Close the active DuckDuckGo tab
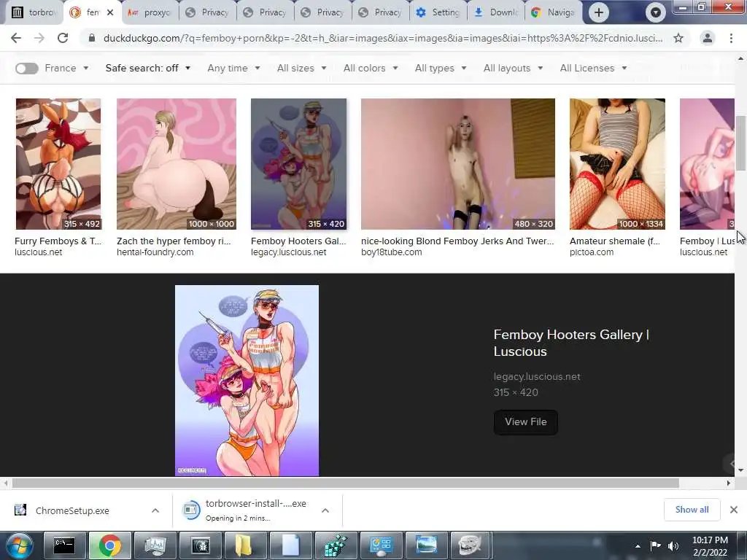The height and width of the screenshot is (560, 747). (110, 12)
